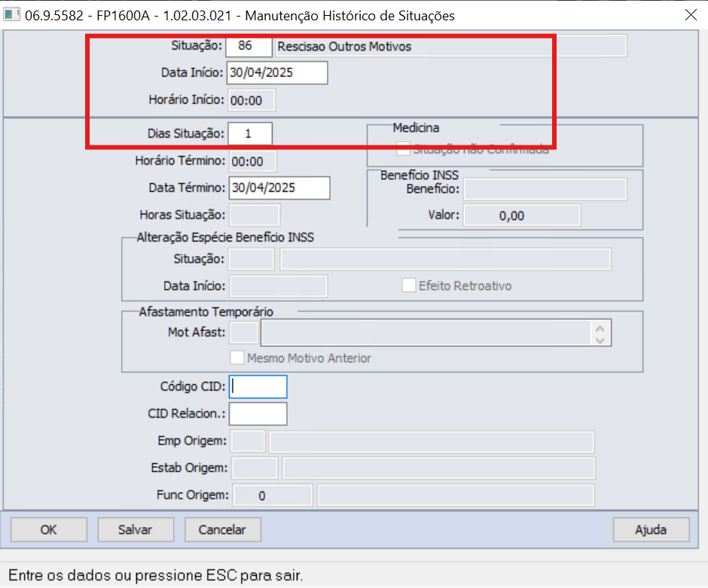
Task: Toggle the Efeito Retroativo checkbox
Action: [409, 285]
